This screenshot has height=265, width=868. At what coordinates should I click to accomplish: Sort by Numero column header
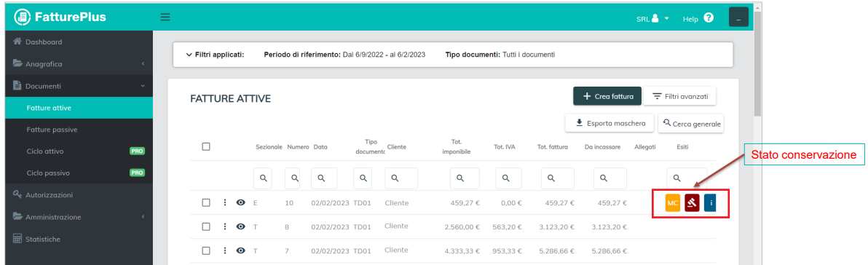click(298, 147)
